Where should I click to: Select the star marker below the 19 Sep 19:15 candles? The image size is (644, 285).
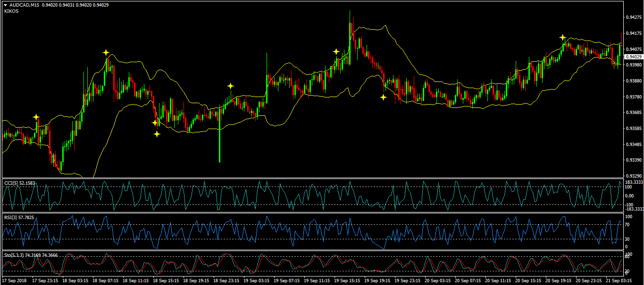click(x=384, y=97)
